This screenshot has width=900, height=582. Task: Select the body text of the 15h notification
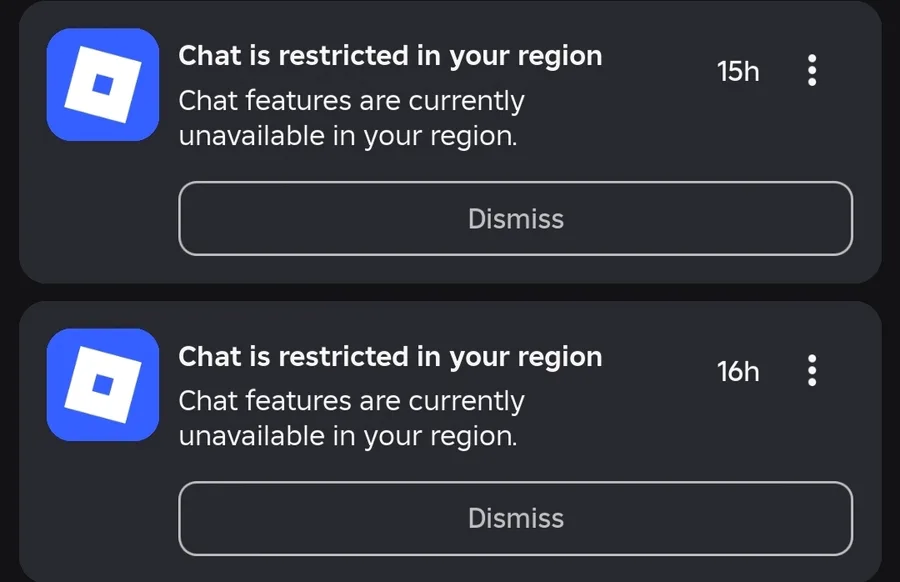pos(351,118)
